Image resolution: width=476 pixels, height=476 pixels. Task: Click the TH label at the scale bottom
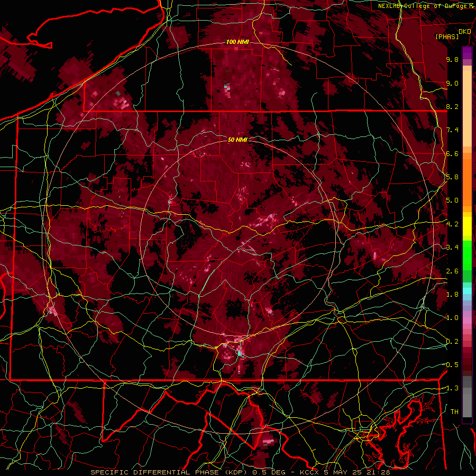(454, 412)
